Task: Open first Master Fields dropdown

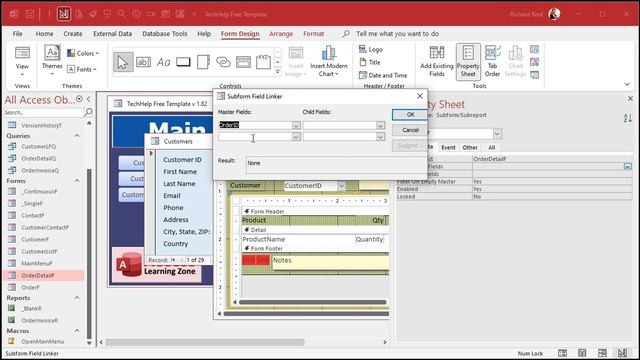Action: pyautogui.click(x=296, y=125)
